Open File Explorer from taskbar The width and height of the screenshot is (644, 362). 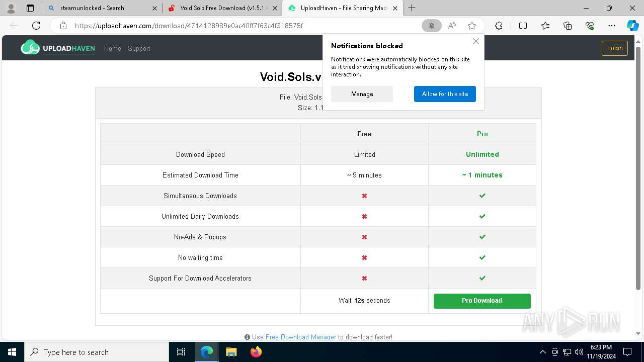click(x=231, y=352)
